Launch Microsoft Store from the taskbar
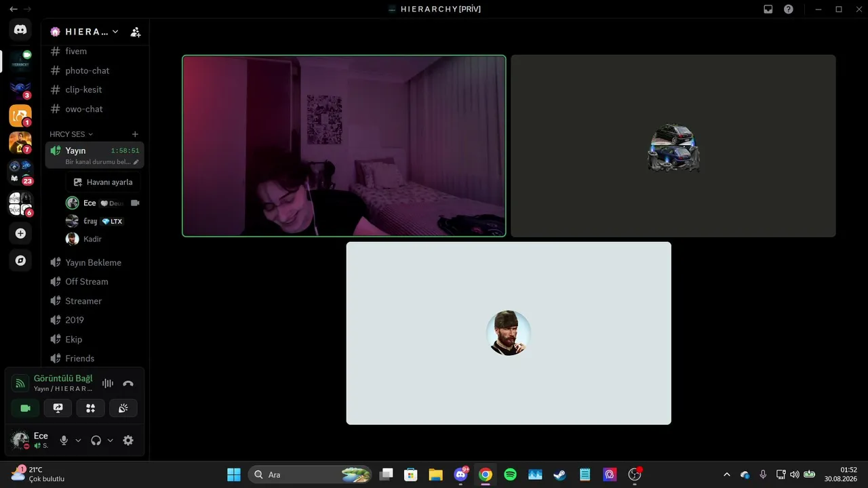 pyautogui.click(x=410, y=474)
